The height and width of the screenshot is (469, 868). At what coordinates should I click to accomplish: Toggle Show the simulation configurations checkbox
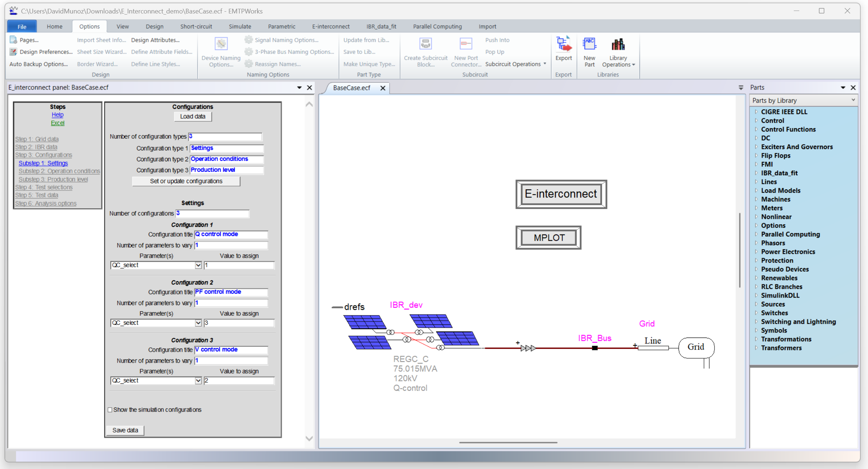tap(110, 410)
